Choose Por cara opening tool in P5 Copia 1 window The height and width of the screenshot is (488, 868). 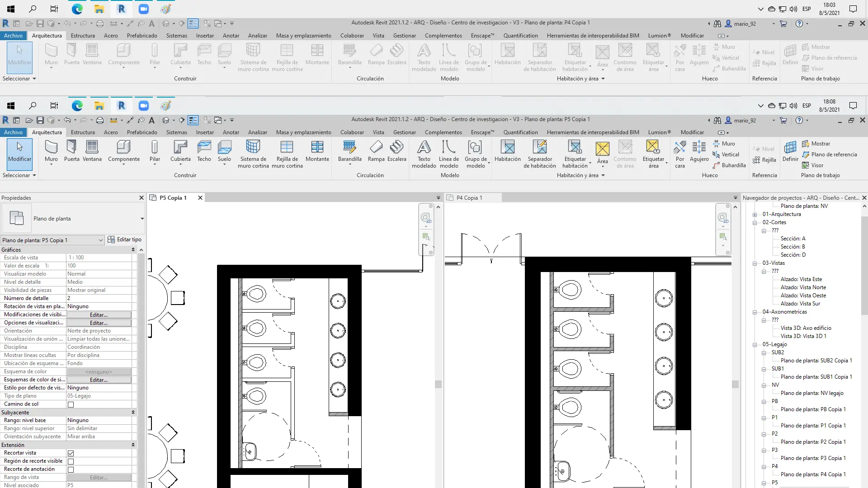coord(680,154)
